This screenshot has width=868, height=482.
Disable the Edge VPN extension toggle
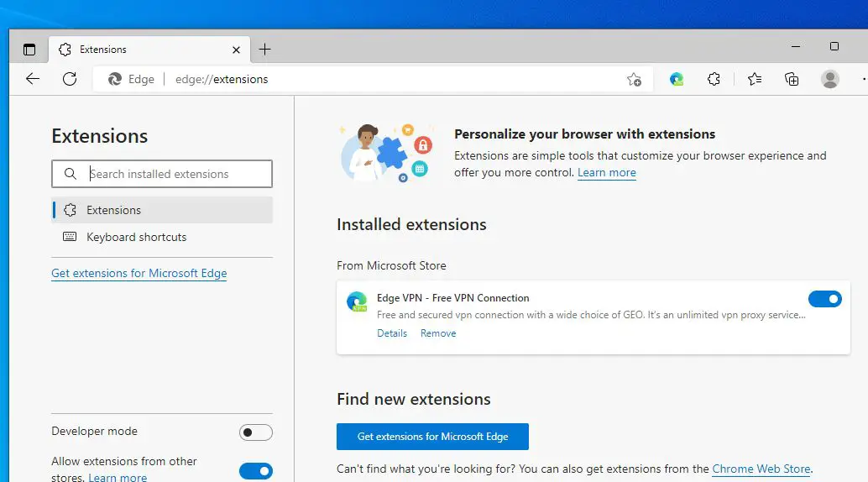point(824,299)
